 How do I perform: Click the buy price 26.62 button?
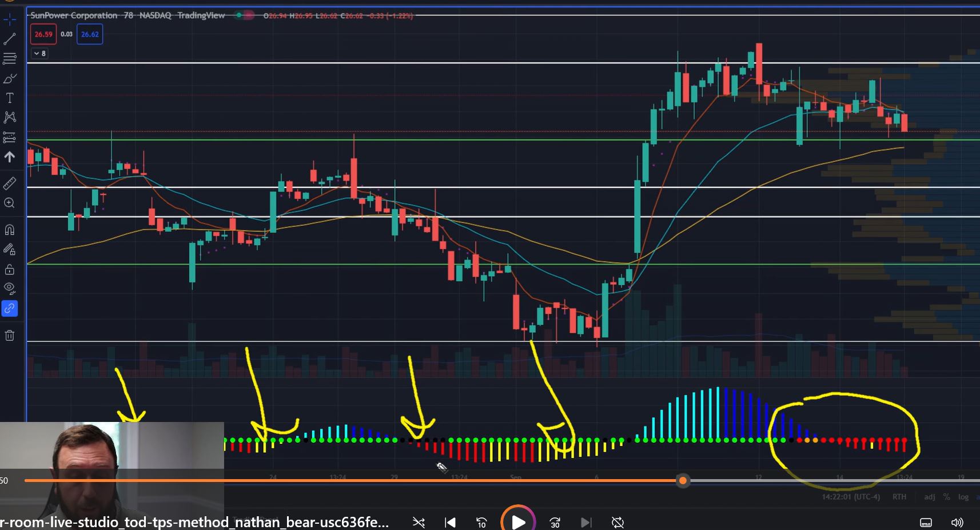[90, 34]
